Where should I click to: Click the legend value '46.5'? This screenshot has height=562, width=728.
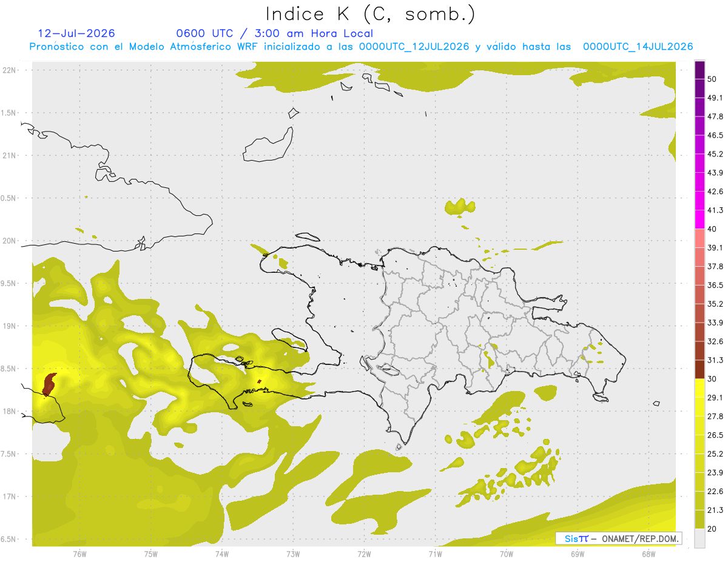[715, 135]
